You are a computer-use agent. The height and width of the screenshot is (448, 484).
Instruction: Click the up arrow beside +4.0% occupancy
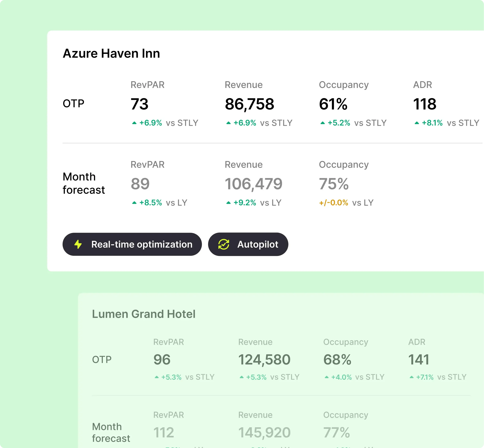tap(327, 377)
